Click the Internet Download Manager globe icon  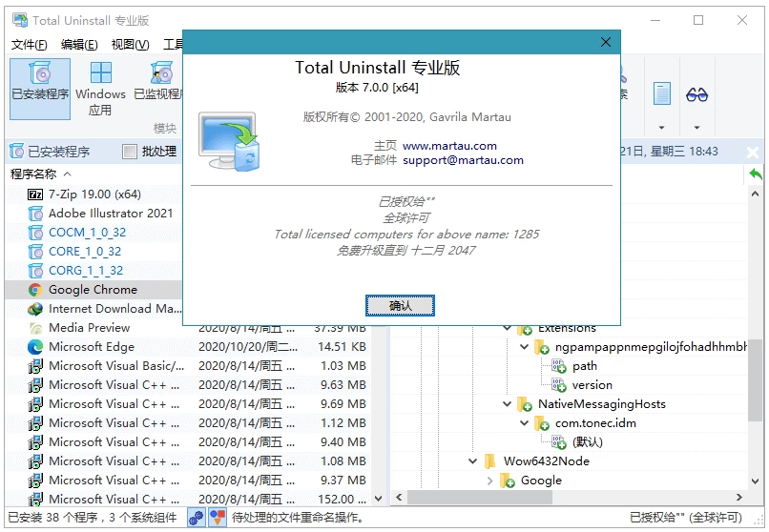click(35, 309)
